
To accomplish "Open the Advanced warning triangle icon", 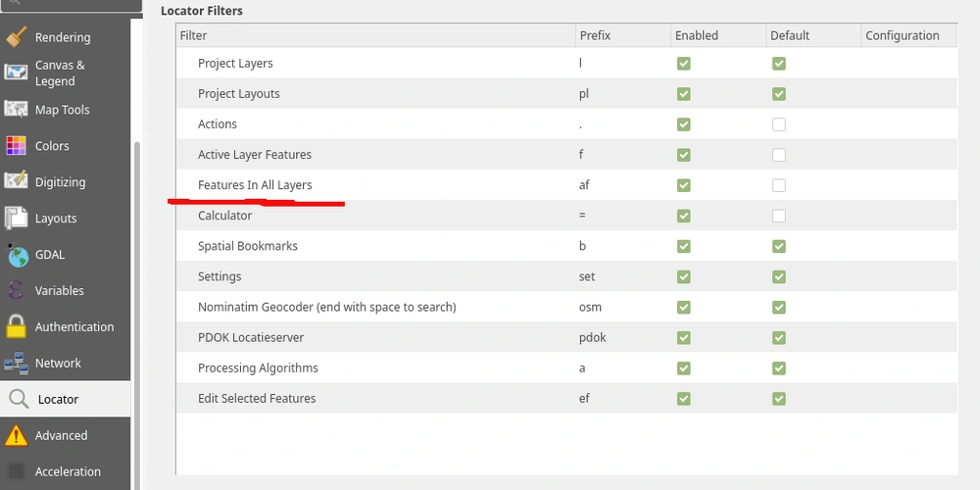I will pos(17,435).
